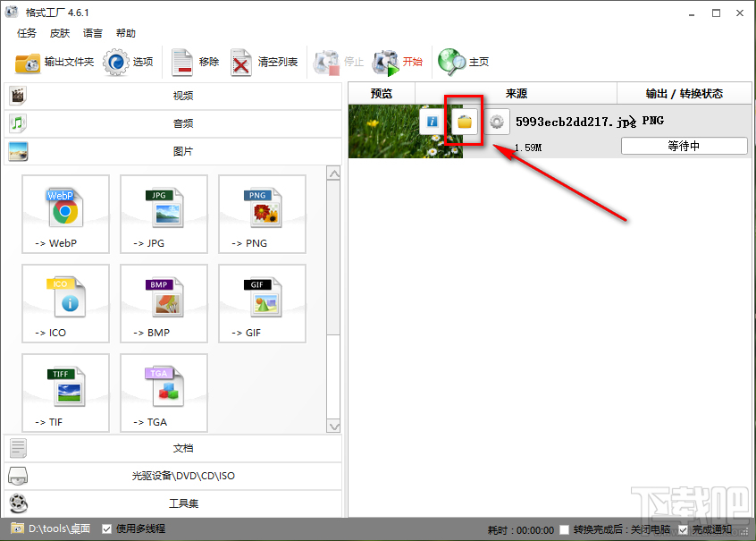Expand the 文档 document category

[173, 448]
